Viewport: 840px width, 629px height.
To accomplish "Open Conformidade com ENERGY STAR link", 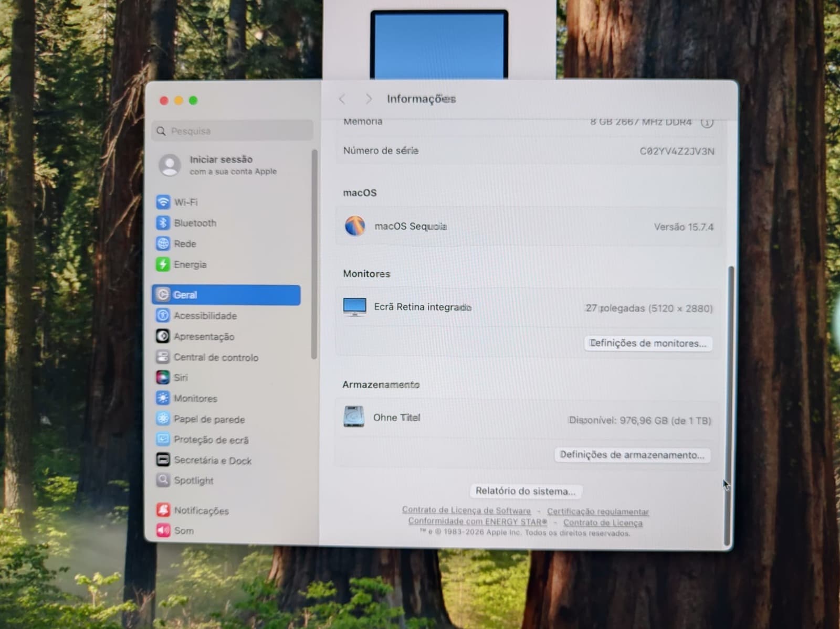I will pyautogui.click(x=478, y=521).
